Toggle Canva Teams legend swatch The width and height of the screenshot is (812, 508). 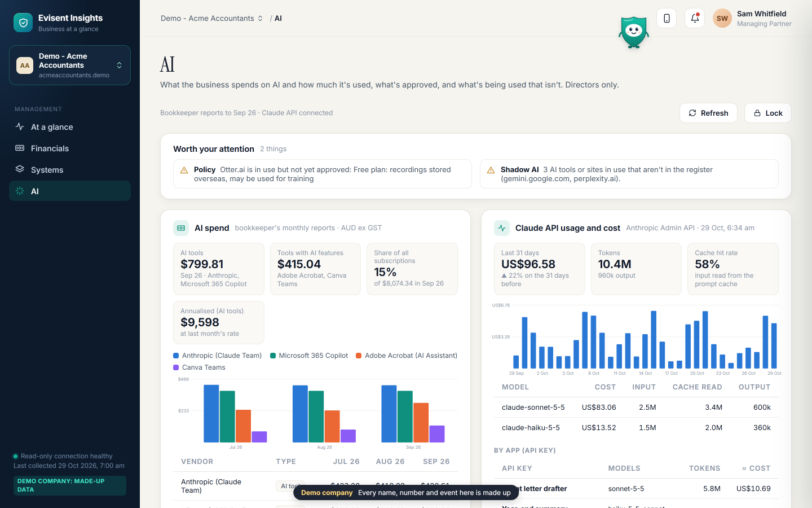tap(176, 367)
